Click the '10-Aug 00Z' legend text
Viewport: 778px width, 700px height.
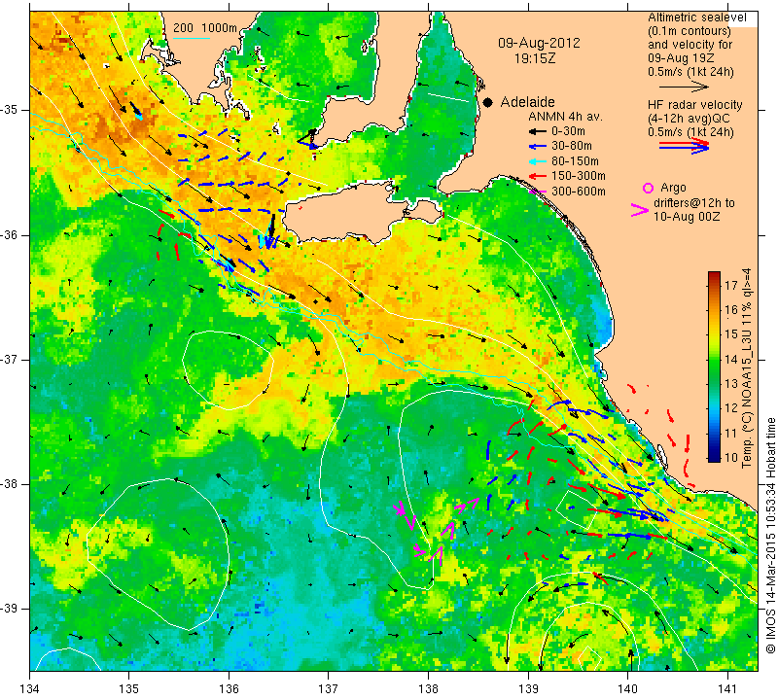[x=687, y=217]
